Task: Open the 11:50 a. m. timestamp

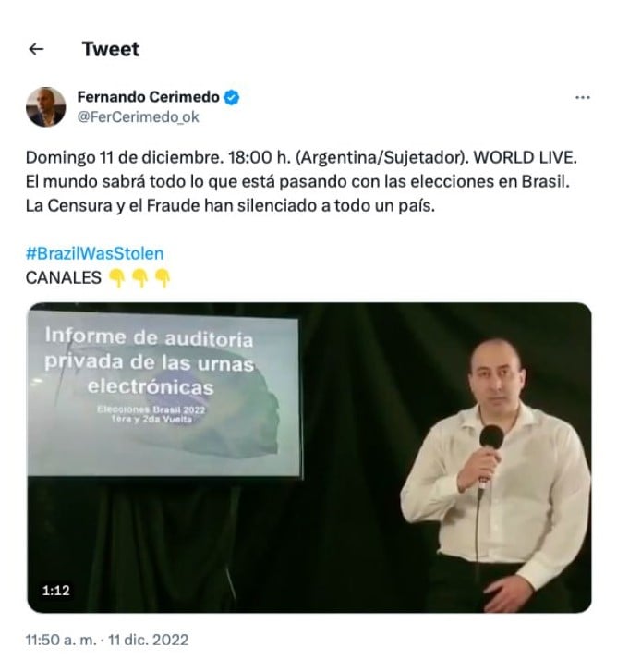Action: click(x=61, y=640)
